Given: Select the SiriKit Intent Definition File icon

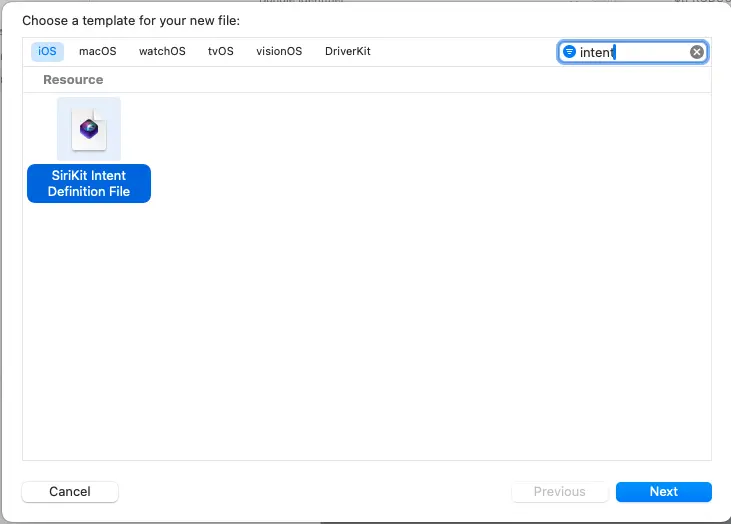Looking at the screenshot, I should (89, 129).
